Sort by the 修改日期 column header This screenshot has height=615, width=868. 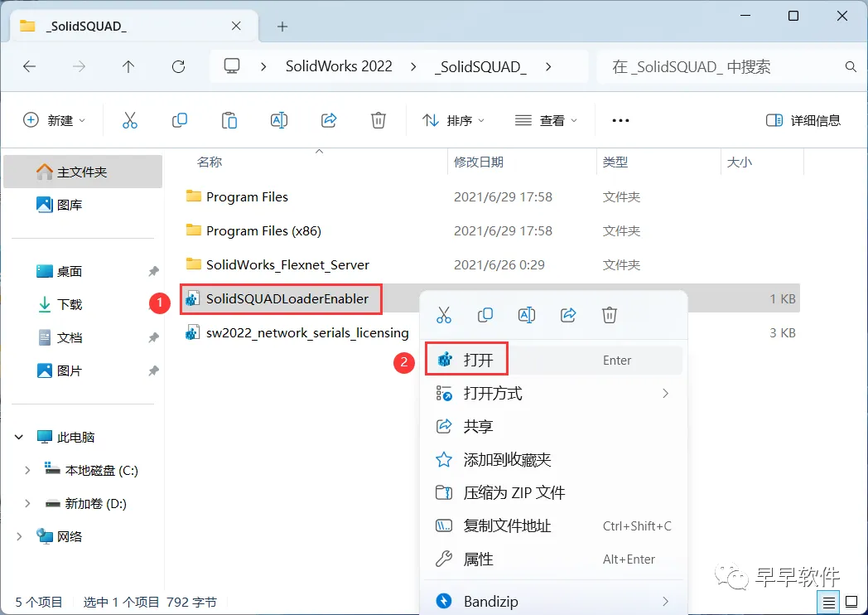(478, 162)
